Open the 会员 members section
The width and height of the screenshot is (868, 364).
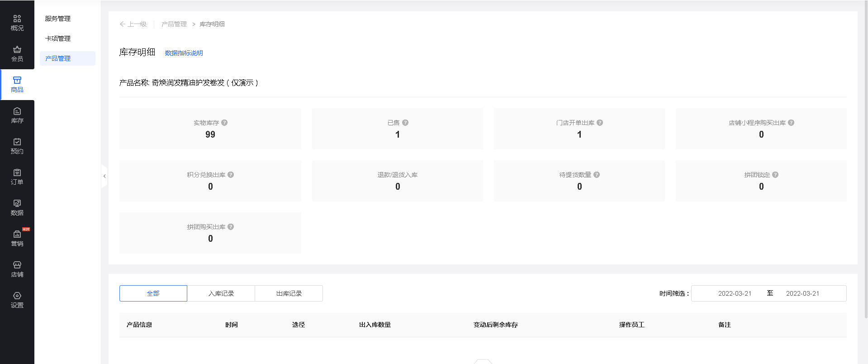[17, 54]
